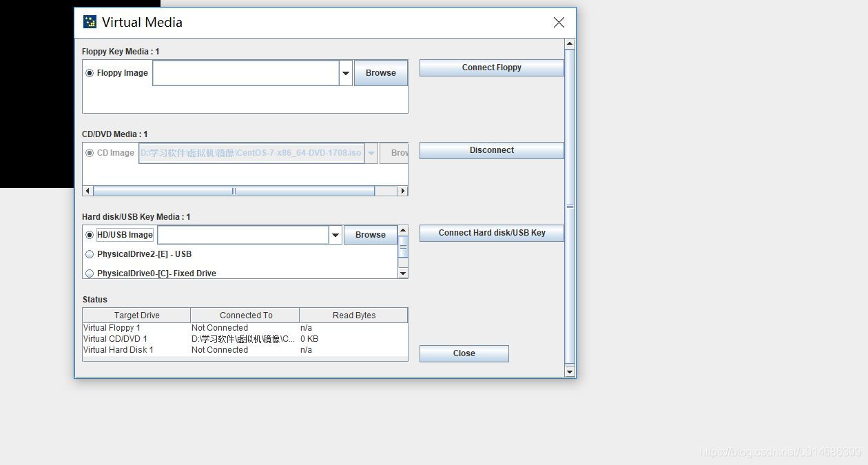
Task: Select the Virtual Hard Disk 1 status row
Action: click(x=245, y=350)
